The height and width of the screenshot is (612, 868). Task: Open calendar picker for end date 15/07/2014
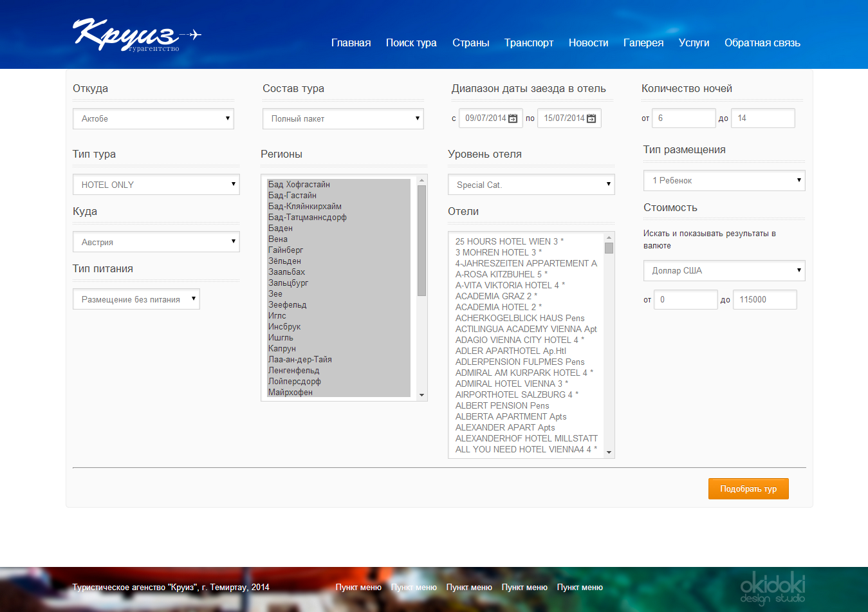click(591, 118)
